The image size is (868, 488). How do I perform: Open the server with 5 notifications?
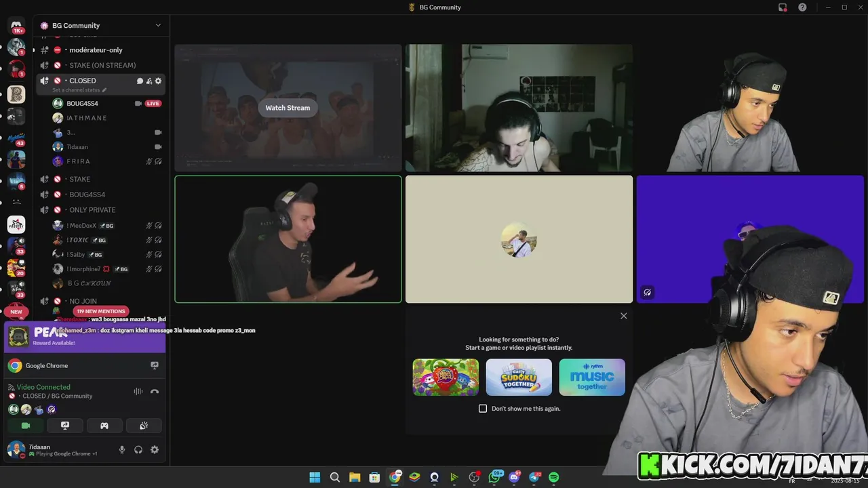pyautogui.click(x=16, y=181)
